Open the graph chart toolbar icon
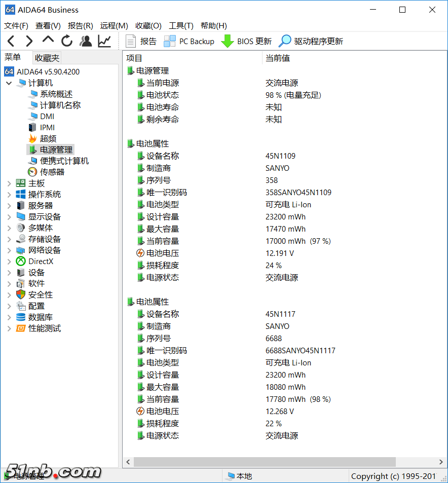 104,41
